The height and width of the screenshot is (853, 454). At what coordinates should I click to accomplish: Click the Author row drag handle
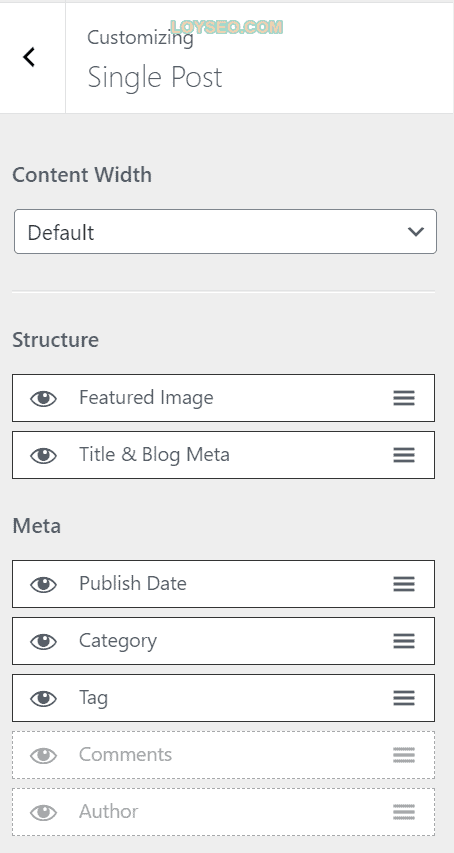tap(404, 812)
